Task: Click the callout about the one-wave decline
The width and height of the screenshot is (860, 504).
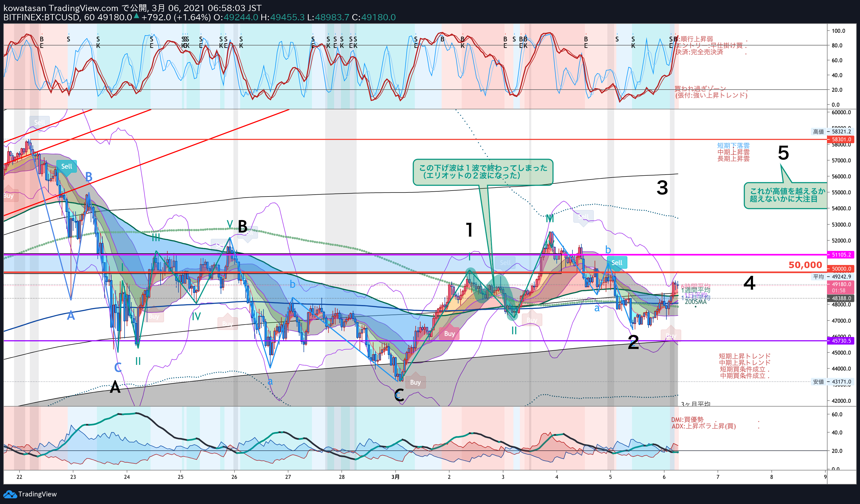Action: pos(483,172)
